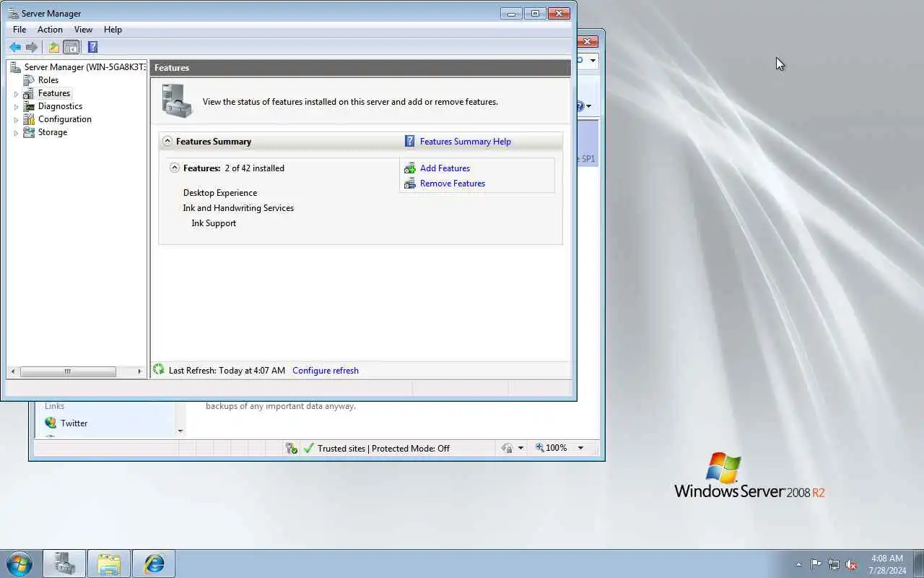Click the Remove Features icon

[410, 184]
